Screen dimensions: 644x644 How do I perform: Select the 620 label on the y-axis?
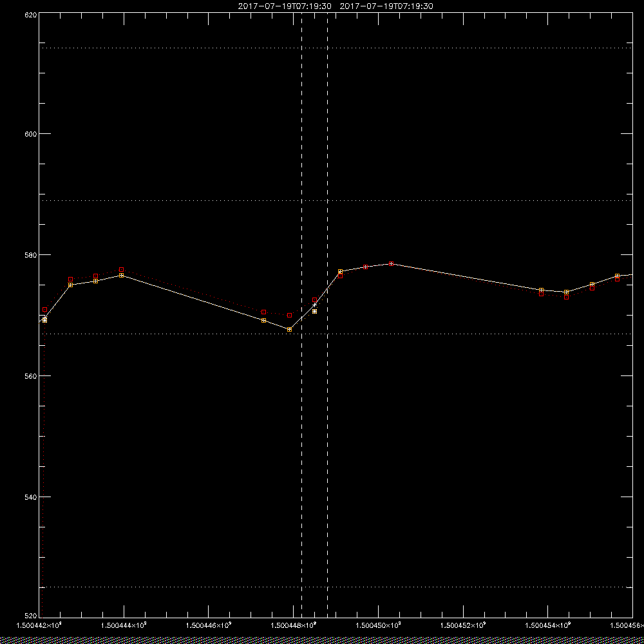point(31,15)
